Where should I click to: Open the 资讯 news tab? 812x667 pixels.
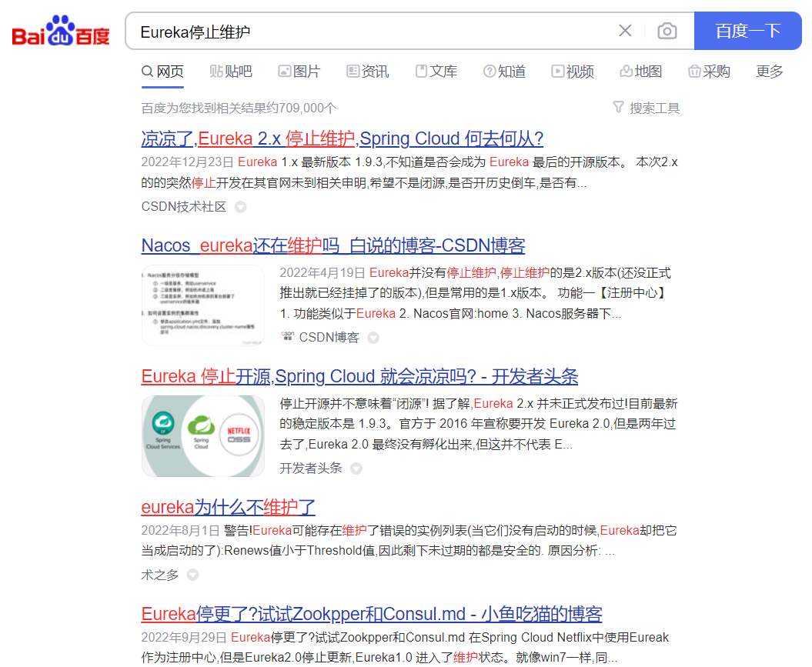point(367,72)
